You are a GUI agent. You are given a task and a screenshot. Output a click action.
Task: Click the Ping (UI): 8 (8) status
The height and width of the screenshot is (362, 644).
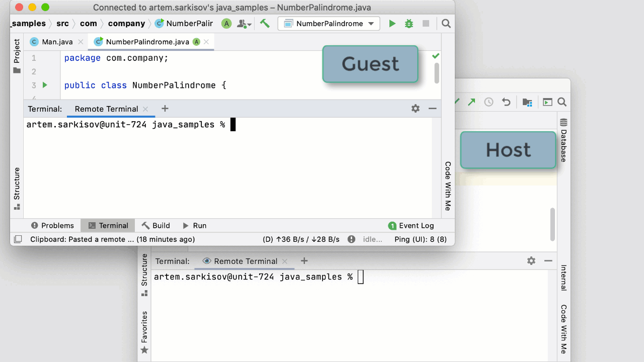click(421, 239)
